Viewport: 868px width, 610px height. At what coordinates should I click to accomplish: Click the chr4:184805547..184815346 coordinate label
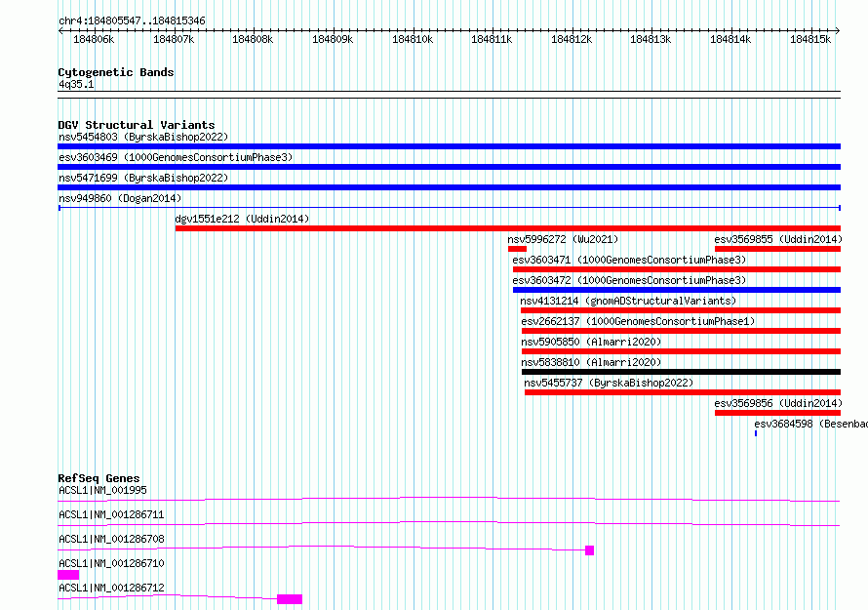[x=132, y=20]
